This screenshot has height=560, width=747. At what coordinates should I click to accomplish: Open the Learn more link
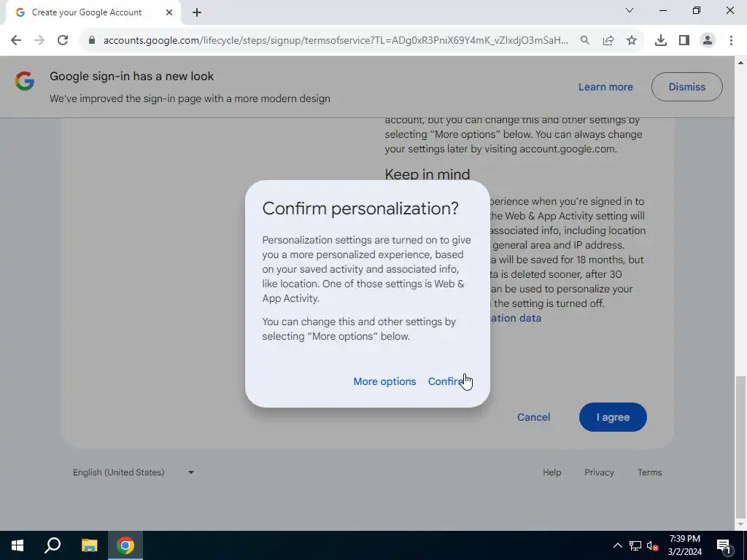click(605, 87)
